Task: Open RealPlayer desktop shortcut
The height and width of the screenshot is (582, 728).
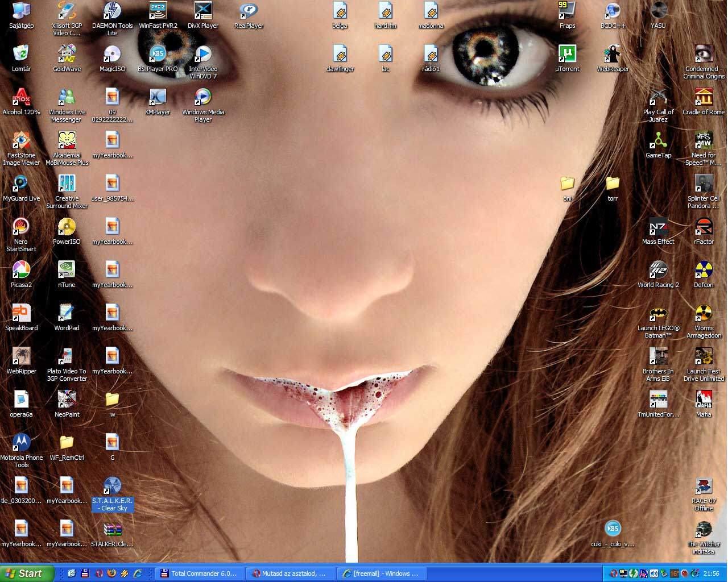Action: pos(249,15)
